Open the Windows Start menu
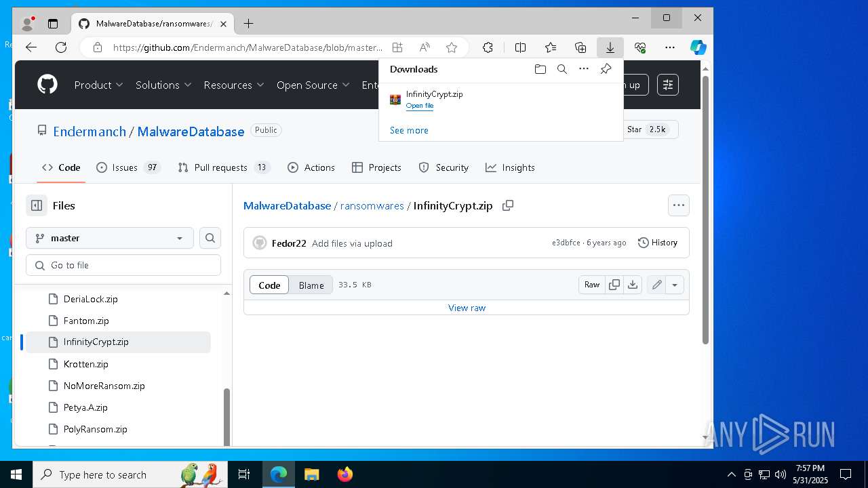The image size is (868, 488). pos(16,474)
